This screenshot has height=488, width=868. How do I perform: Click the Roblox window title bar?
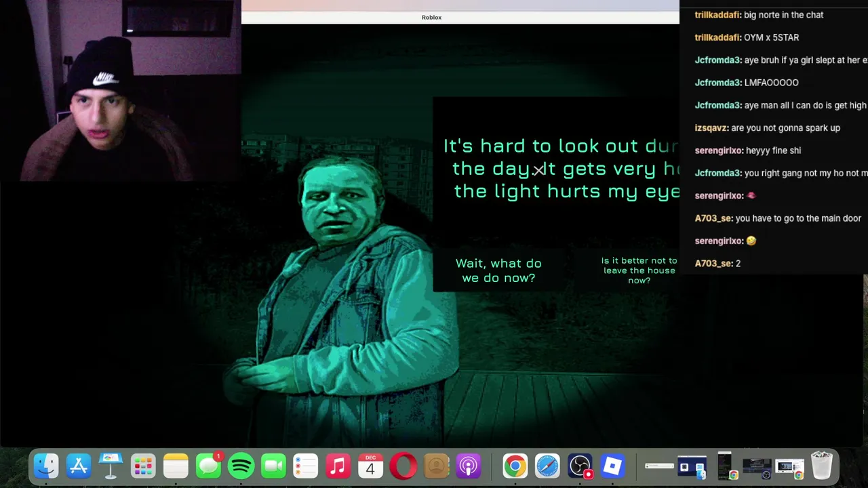point(460,17)
